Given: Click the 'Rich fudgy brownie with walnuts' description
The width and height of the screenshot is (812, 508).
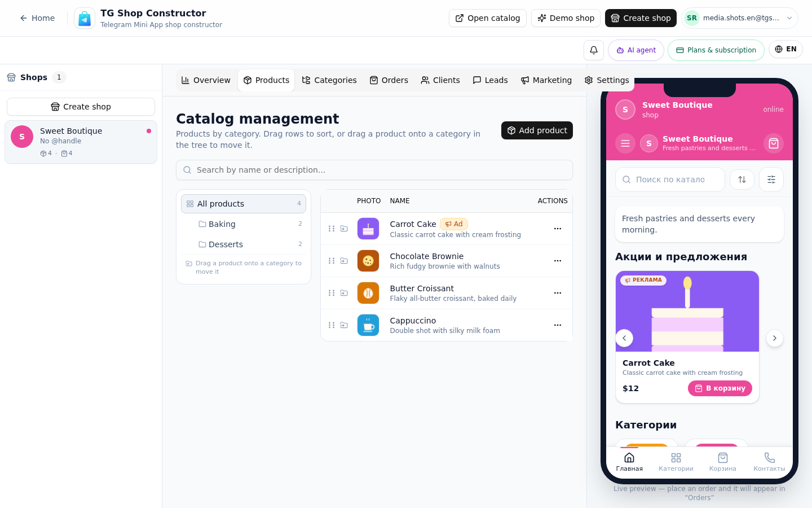Looking at the screenshot, I should click(x=445, y=266).
